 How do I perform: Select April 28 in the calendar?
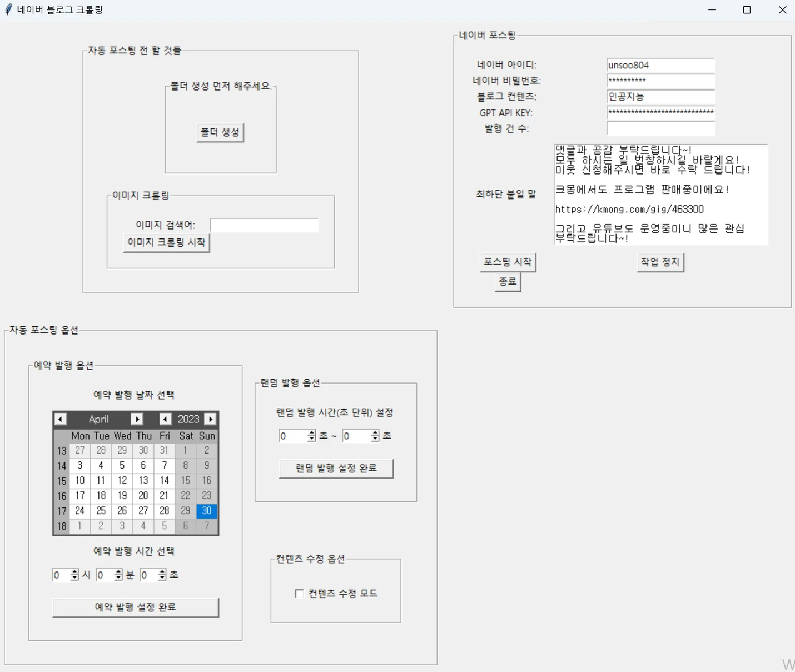165,510
